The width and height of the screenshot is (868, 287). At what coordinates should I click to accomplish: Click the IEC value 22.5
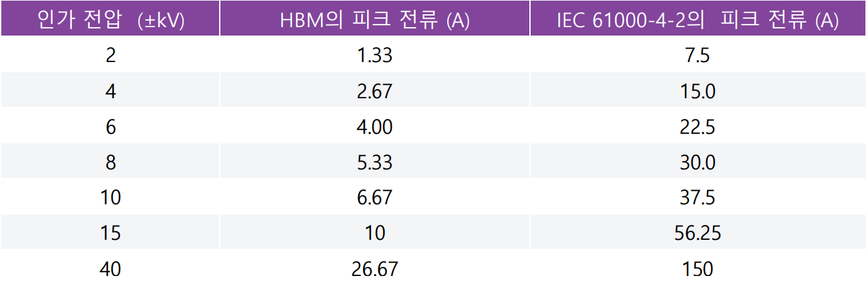[698, 127]
